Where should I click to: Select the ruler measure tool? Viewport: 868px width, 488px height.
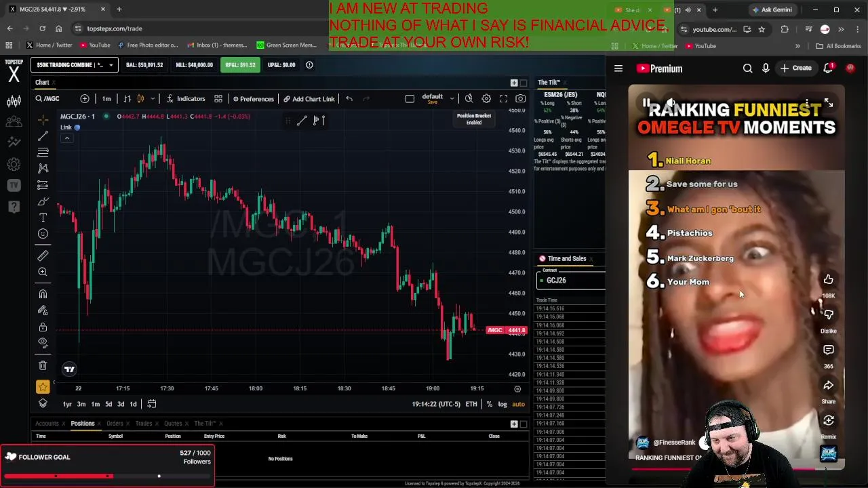pos(43,256)
